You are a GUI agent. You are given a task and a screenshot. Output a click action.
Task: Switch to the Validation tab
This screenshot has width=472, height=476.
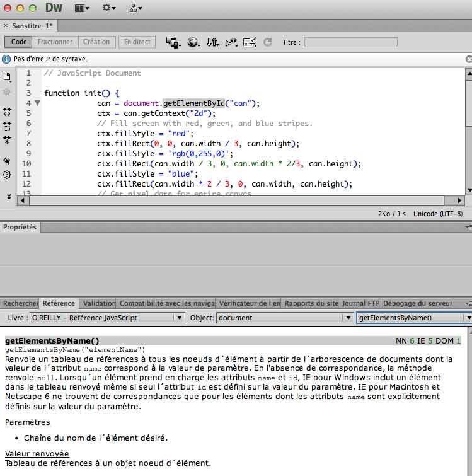click(98, 303)
